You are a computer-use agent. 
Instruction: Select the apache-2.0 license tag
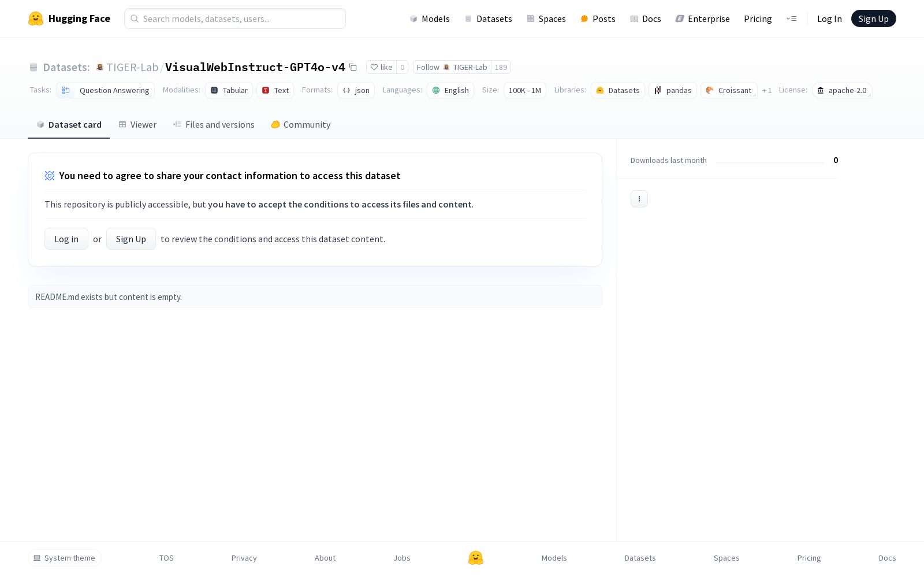[x=842, y=90]
